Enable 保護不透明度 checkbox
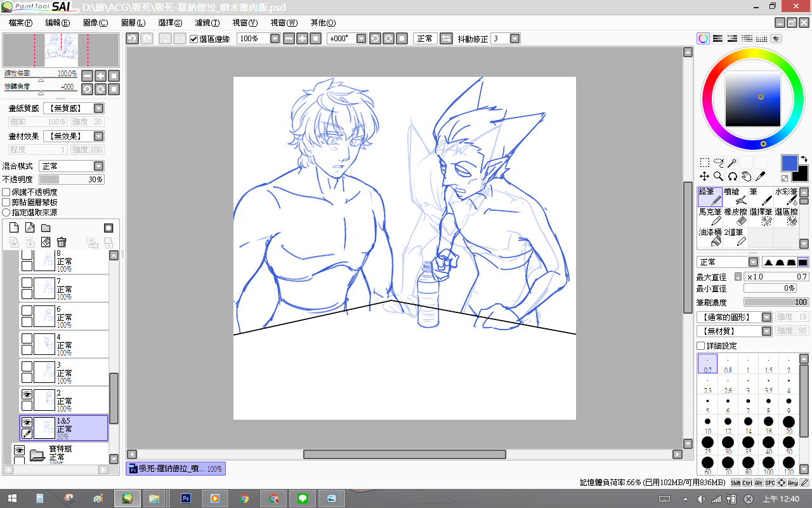812x508 pixels. click(x=6, y=192)
